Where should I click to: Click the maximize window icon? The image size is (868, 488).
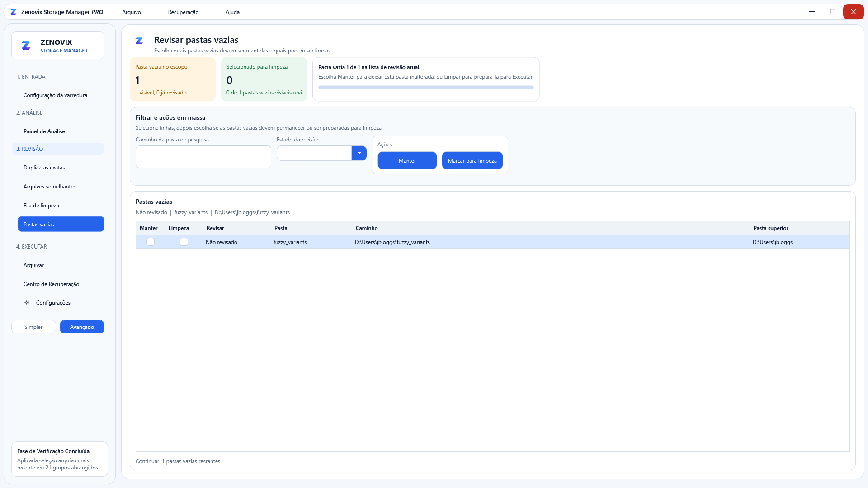click(833, 12)
